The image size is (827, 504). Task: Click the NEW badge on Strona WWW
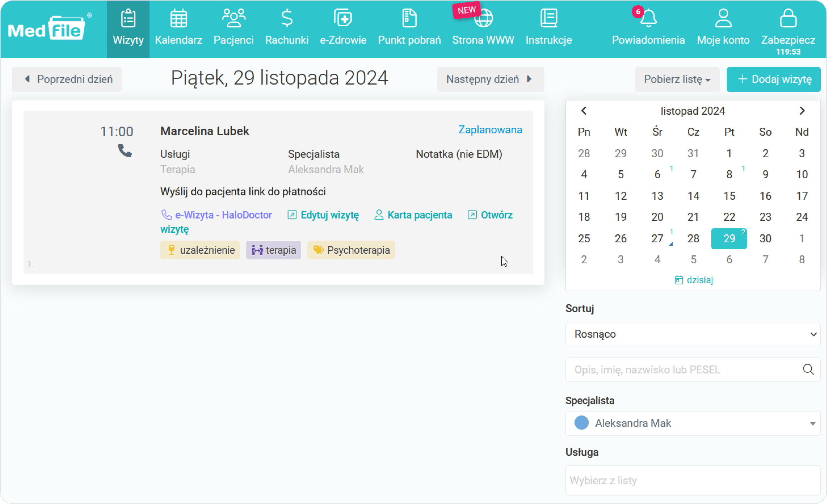(466, 11)
